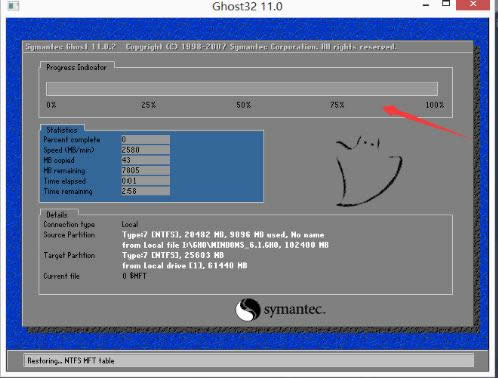Click the Restoring NTFS MFT table status bar
The width and height of the screenshot is (498, 378).
pyautogui.click(x=249, y=361)
